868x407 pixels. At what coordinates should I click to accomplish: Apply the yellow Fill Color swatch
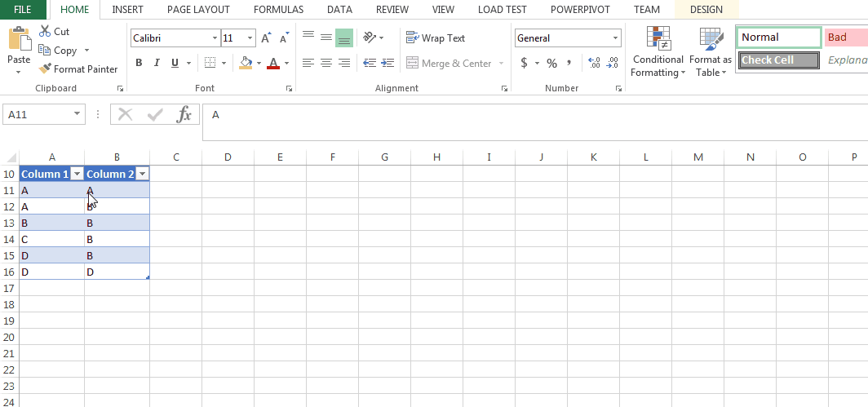246,63
